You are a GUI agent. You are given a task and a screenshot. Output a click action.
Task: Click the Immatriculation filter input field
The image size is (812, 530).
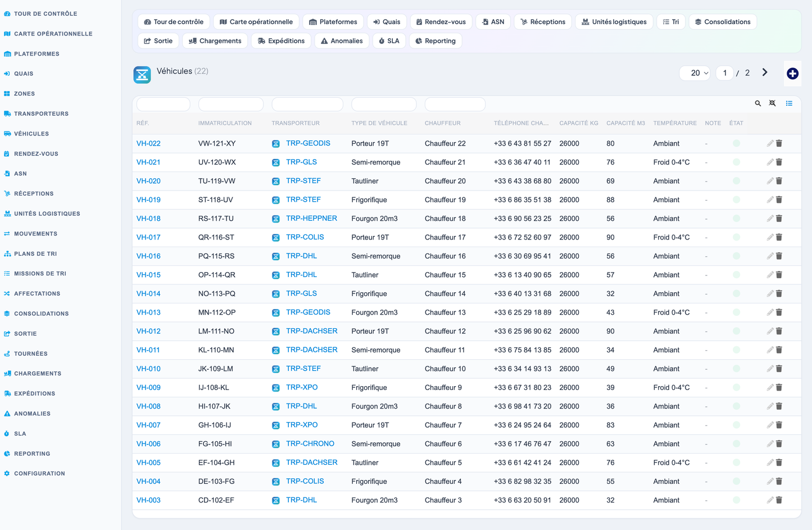click(x=231, y=104)
